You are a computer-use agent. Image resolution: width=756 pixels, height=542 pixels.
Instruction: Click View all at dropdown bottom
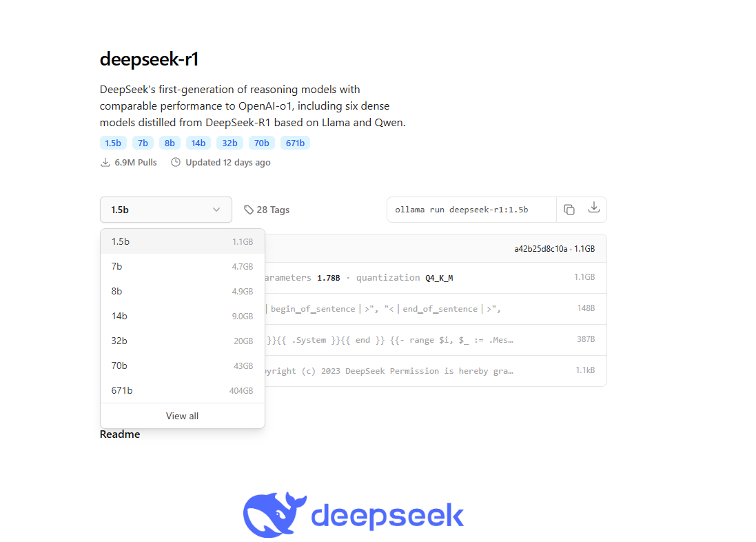pyautogui.click(x=182, y=416)
